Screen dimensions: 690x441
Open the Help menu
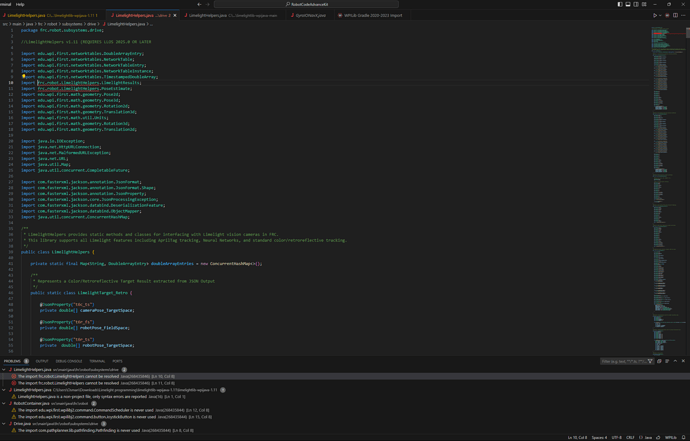coord(20,4)
